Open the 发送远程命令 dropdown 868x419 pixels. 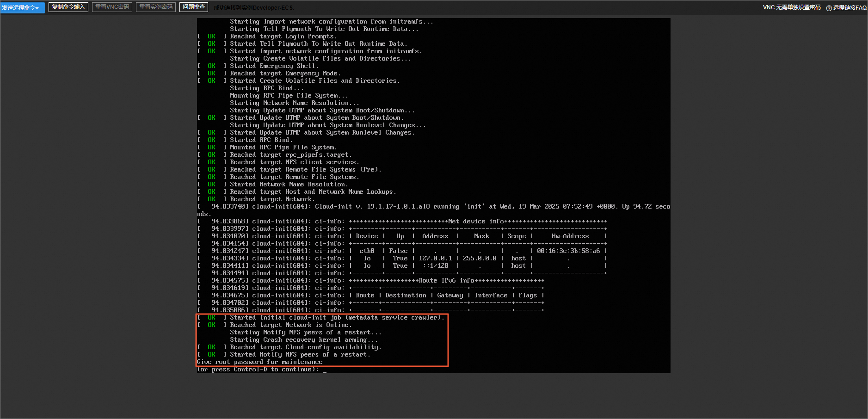22,7
